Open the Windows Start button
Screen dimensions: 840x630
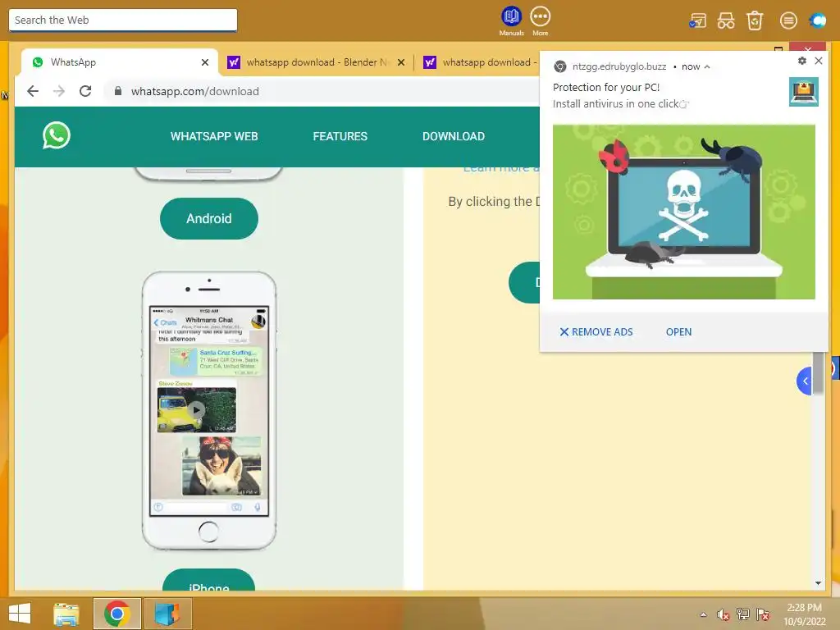click(20, 614)
